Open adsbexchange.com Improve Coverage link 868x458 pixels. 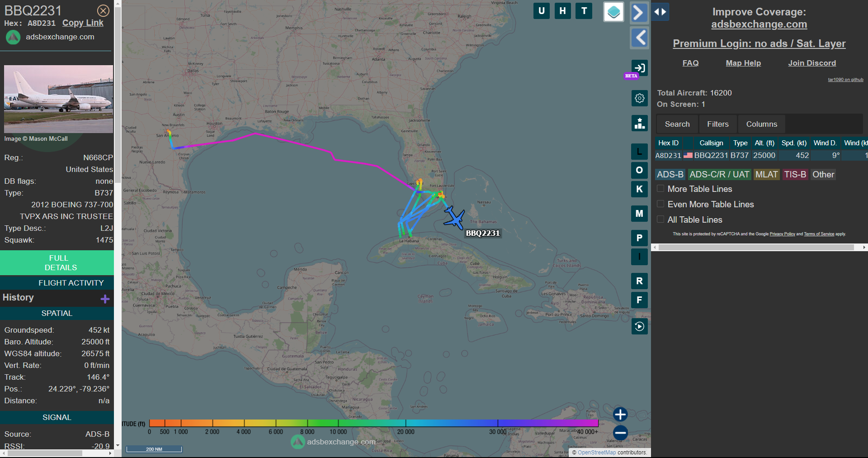759,24
